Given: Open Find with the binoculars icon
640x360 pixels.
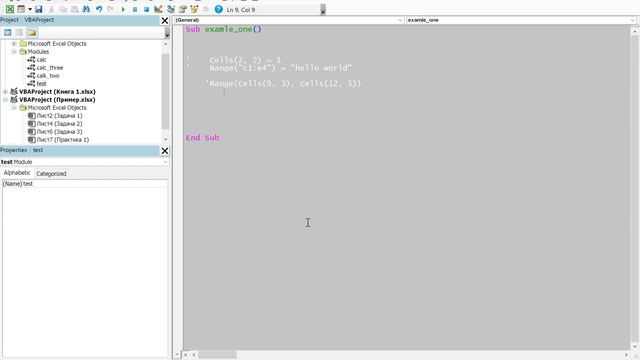Looking at the screenshot, I should (87, 9).
